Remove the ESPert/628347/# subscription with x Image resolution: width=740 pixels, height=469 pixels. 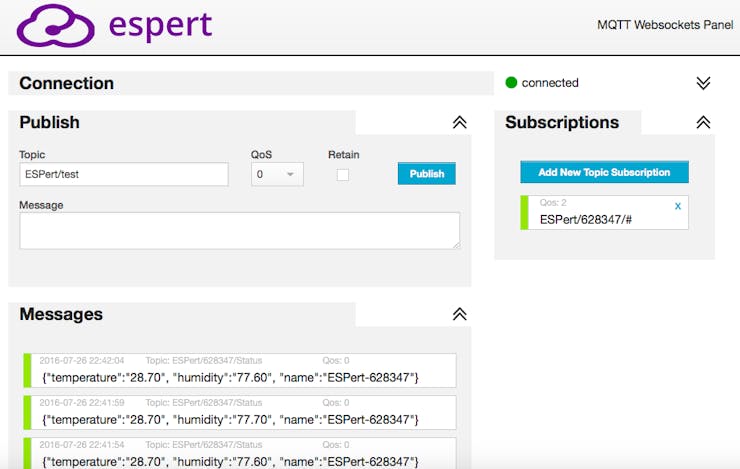pyautogui.click(x=678, y=206)
